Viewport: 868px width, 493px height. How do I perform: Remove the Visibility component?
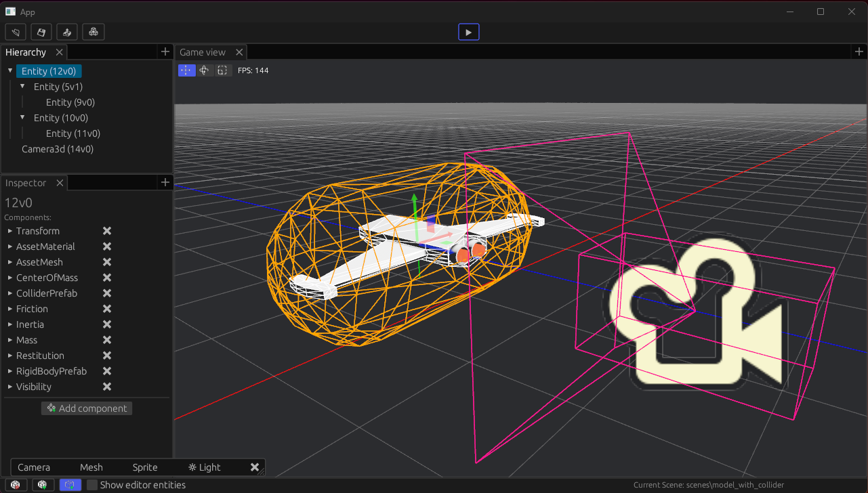[106, 387]
